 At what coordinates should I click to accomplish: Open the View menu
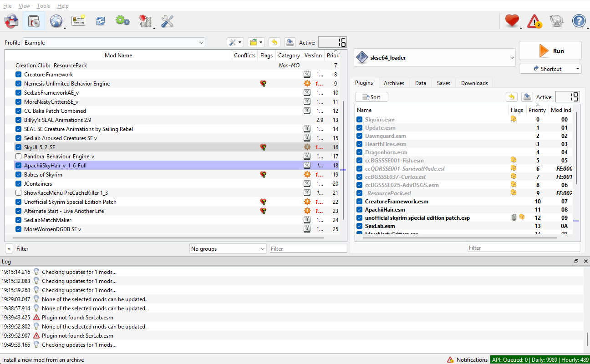[x=24, y=6]
